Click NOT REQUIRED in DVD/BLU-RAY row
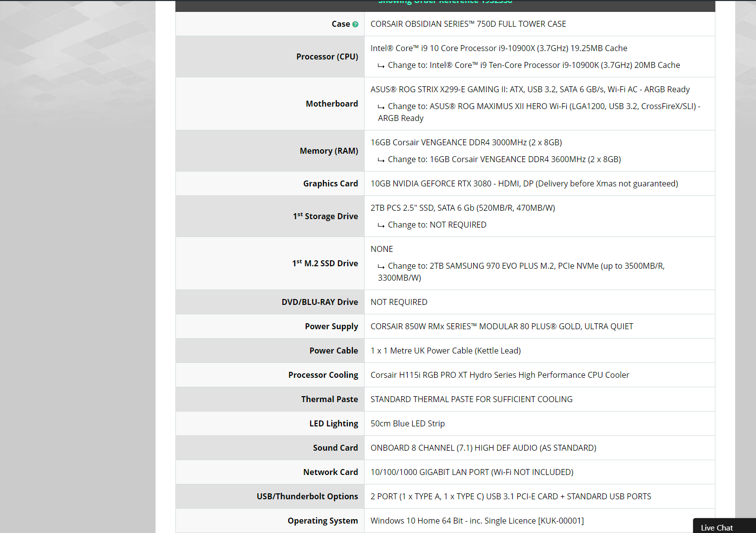The height and width of the screenshot is (533, 756). [399, 302]
